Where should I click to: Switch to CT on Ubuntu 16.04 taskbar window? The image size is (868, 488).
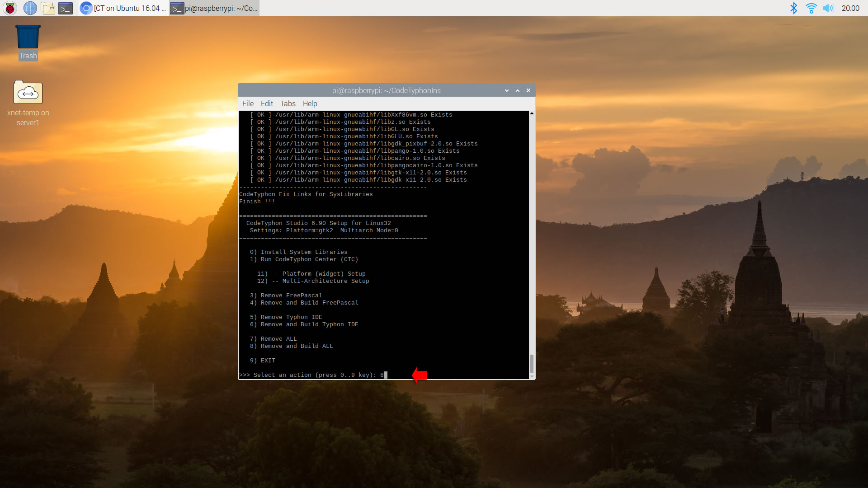[123, 8]
